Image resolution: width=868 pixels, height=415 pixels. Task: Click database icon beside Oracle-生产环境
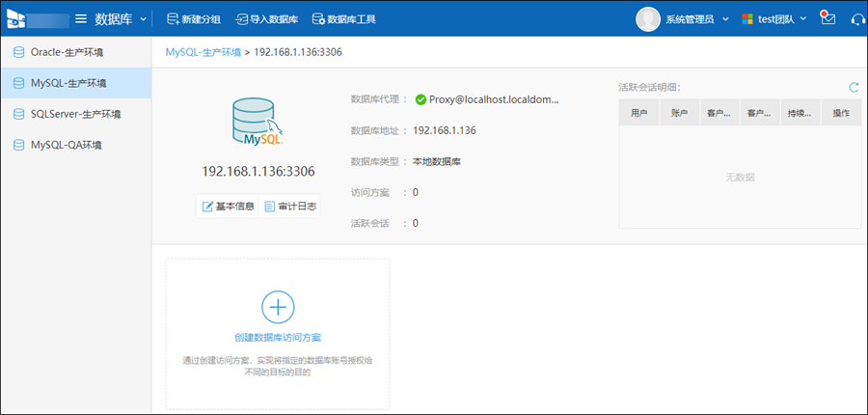click(x=19, y=53)
